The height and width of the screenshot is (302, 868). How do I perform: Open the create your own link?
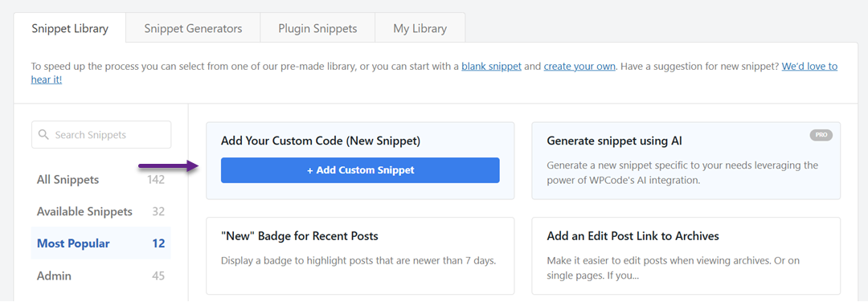tap(579, 67)
